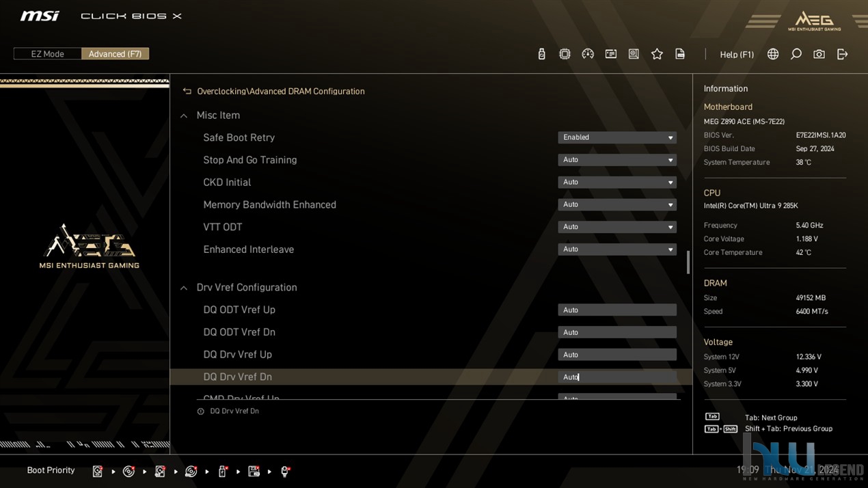Select the floppy disk boot priority icon

pos(254,471)
